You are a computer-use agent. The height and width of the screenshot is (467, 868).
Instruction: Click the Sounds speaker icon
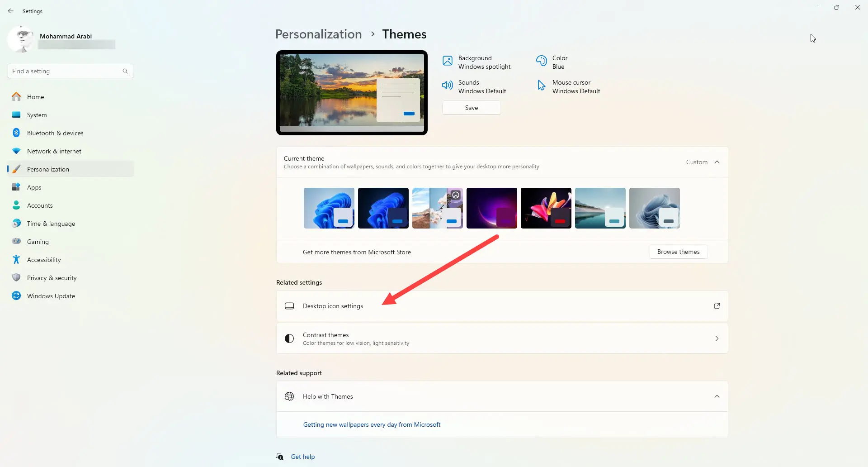pyautogui.click(x=448, y=85)
